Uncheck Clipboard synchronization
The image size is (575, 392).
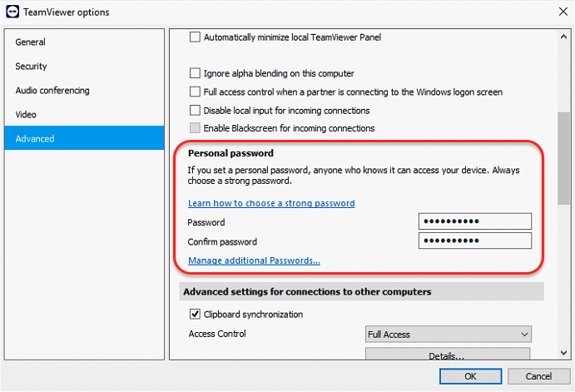(x=195, y=314)
